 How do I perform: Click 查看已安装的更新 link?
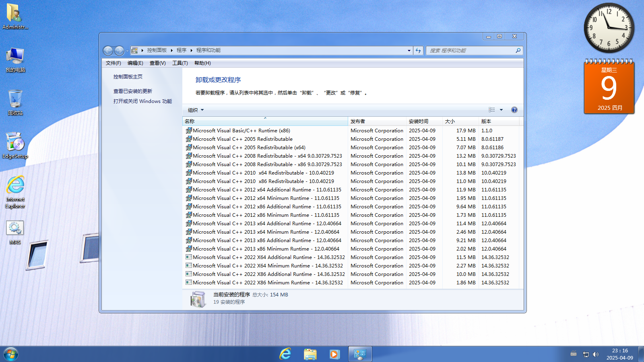pyautogui.click(x=133, y=91)
